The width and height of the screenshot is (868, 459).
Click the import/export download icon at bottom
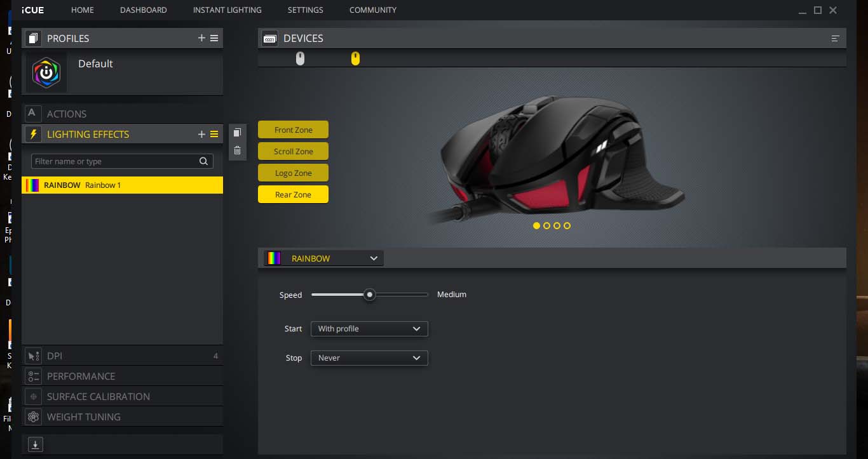(36, 445)
